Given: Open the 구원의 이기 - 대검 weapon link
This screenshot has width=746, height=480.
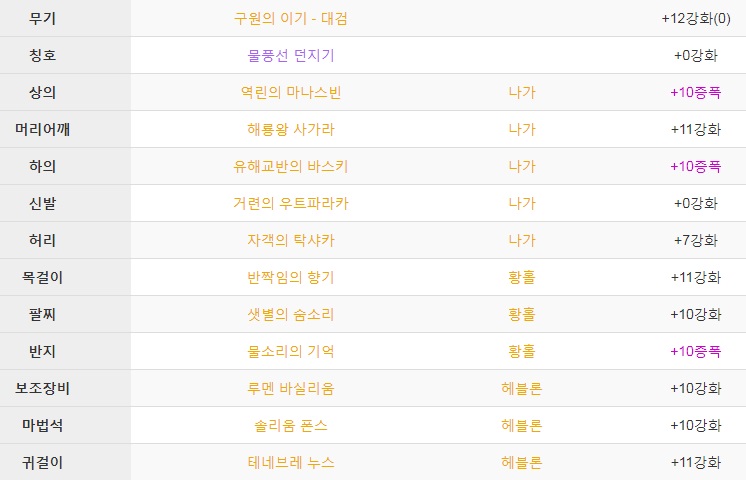Looking at the screenshot, I should pos(290,19).
